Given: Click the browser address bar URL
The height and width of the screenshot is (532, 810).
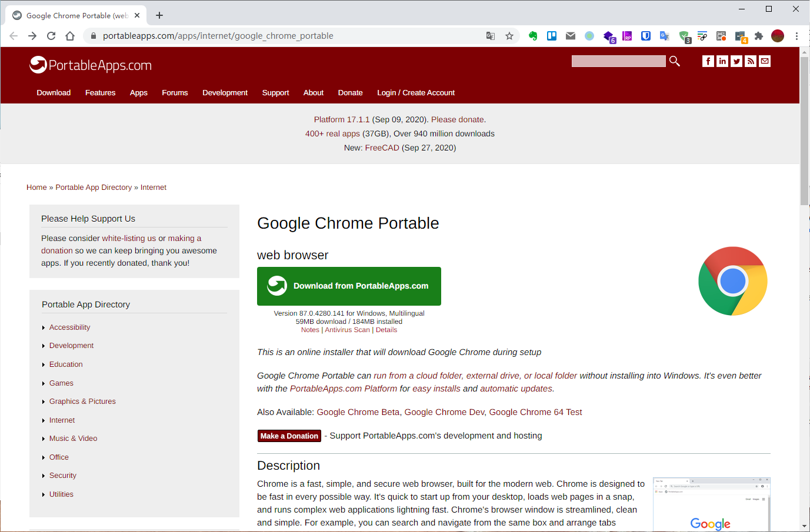Looking at the screenshot, I should 218,36.
